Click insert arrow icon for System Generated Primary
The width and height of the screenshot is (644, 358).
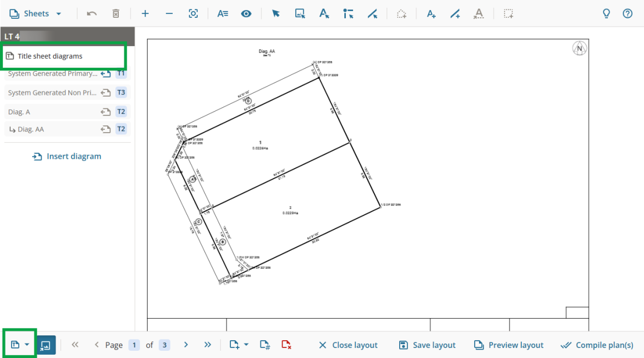(x=105, y=74)
